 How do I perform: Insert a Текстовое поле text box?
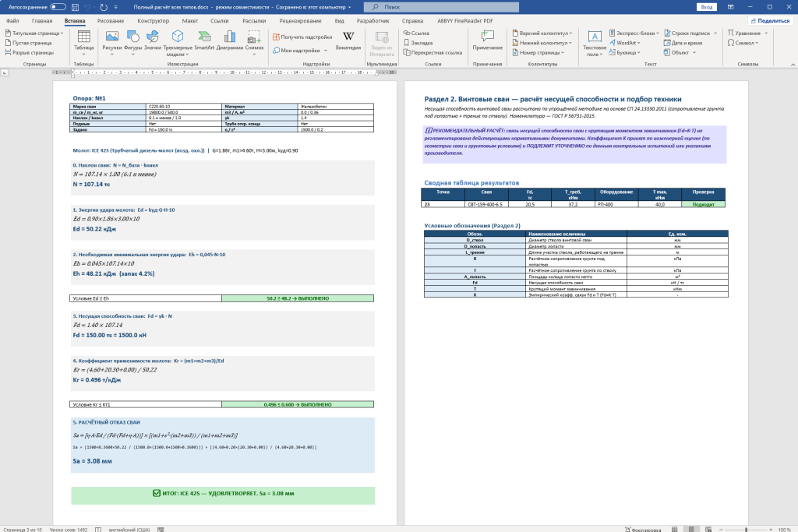click(595, 43)
